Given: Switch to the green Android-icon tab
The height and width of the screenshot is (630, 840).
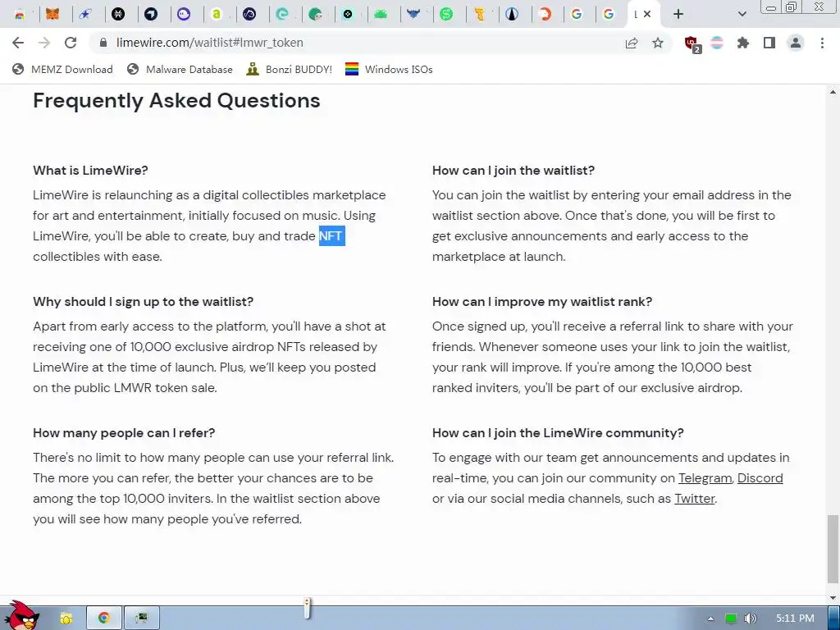Looking at the screenshot, I should pos(381,15).
